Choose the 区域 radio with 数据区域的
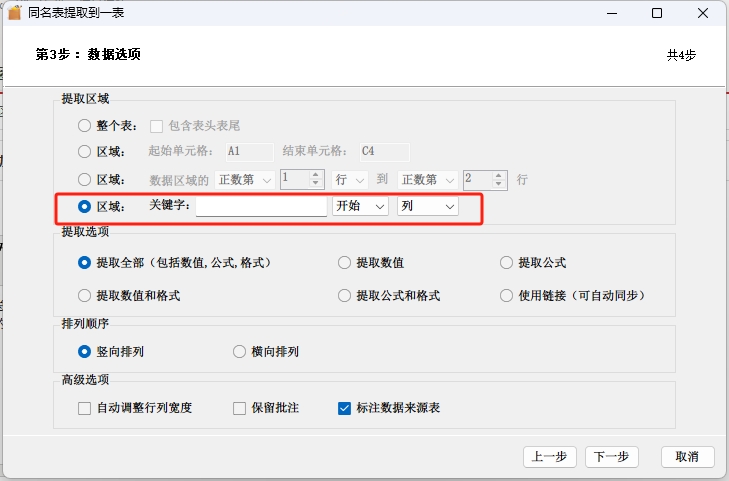 click(84, 179)
